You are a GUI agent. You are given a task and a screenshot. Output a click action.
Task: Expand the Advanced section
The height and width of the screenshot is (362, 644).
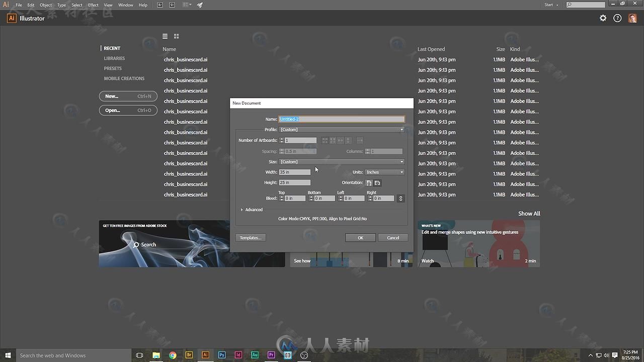tap(252, 210)
